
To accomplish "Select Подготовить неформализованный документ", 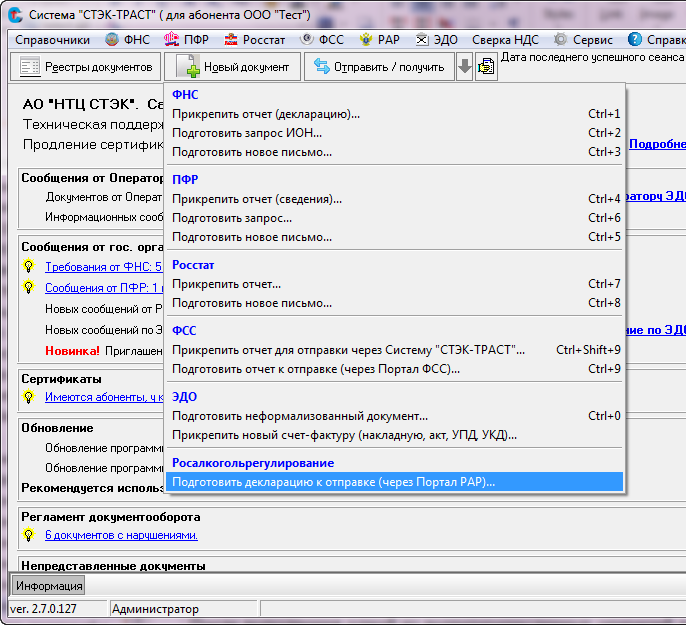I will click(395, 416).
